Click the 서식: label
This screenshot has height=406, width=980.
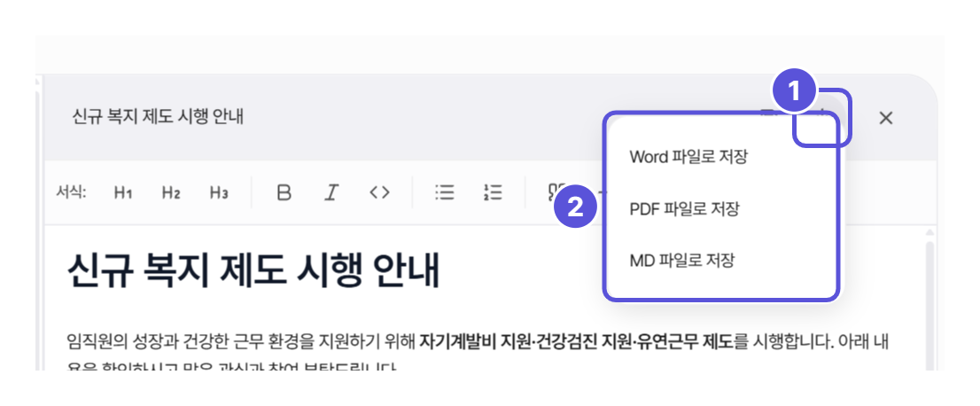coord(71,192)
